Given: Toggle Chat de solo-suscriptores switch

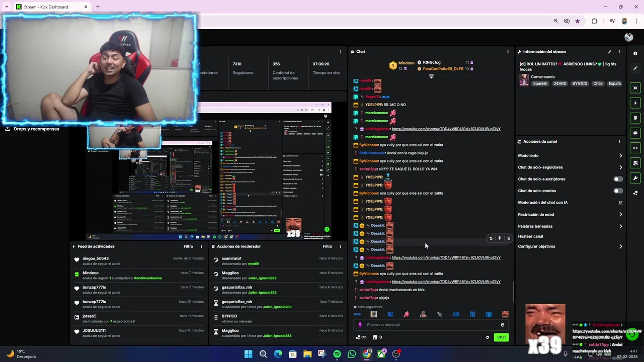Looking at the screenshot, I should pos(618,179).
